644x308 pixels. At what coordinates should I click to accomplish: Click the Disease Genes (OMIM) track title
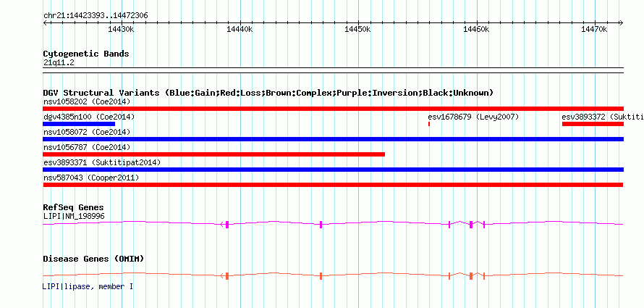tap(93, 259)
